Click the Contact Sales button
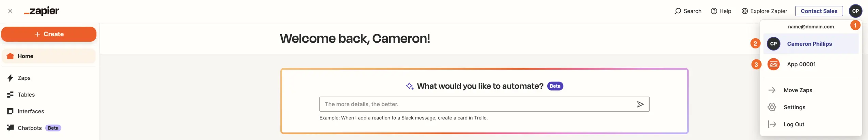Image resolution: width=868 pixels, height=140 pixels. pyautogui.click(x=819, y=11)
